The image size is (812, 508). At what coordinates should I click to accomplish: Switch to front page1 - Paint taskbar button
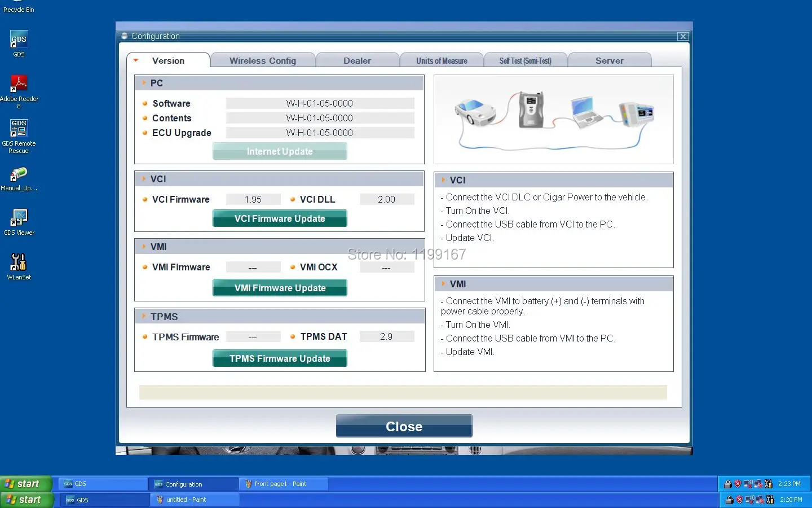pos(284,484)
